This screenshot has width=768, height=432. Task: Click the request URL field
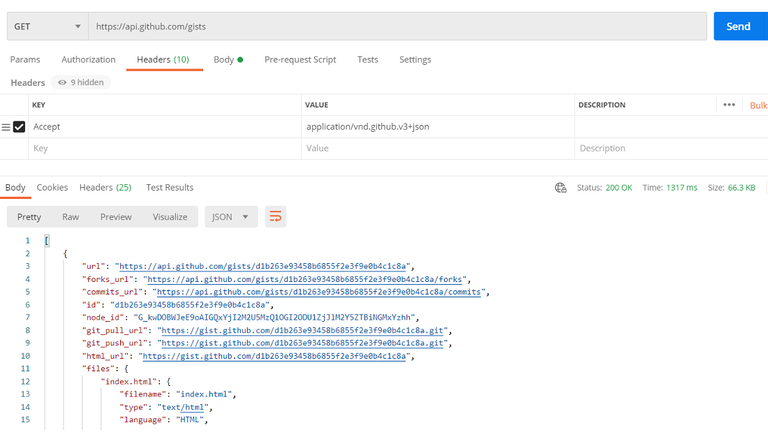tap(397, 26)
